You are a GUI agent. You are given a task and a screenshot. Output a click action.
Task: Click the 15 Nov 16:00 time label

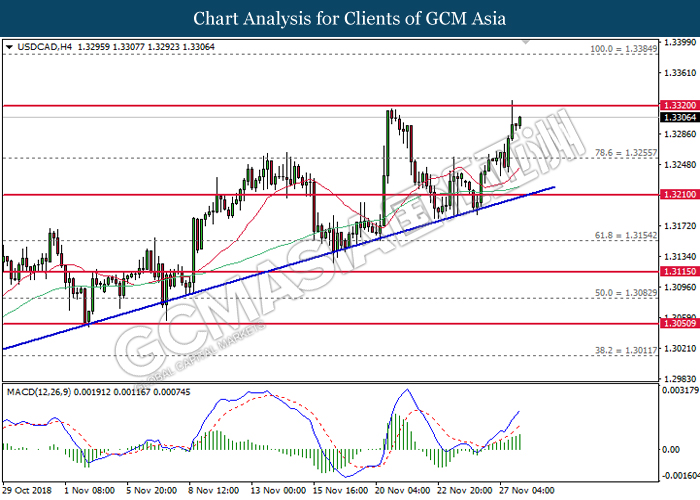pyautogui.click(x=340, y=490)
